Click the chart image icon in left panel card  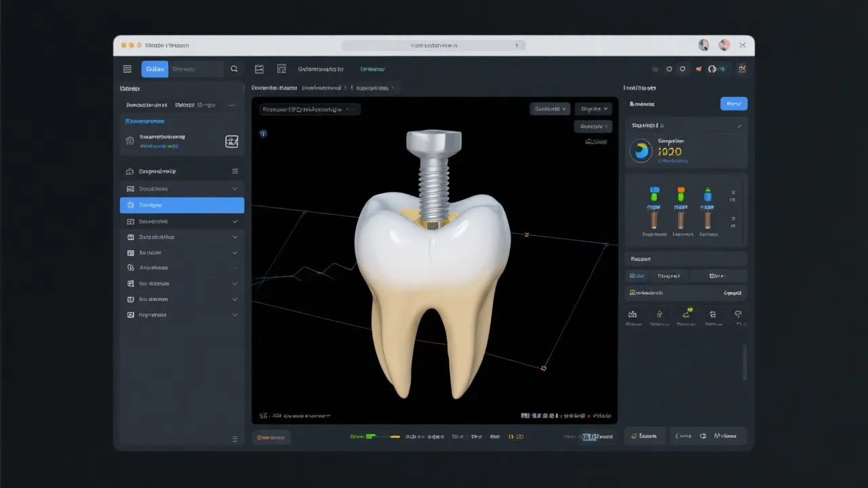click(231, 141)
